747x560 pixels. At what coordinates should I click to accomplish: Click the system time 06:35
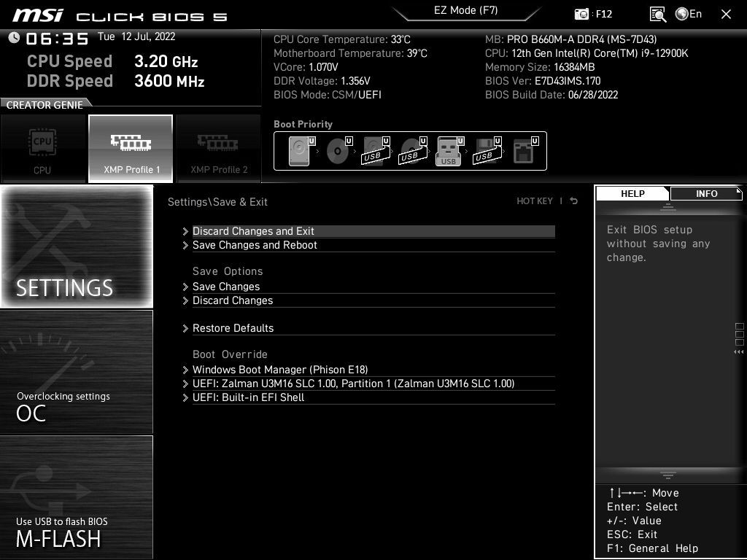pyautogui.click(x=57, y=39)
